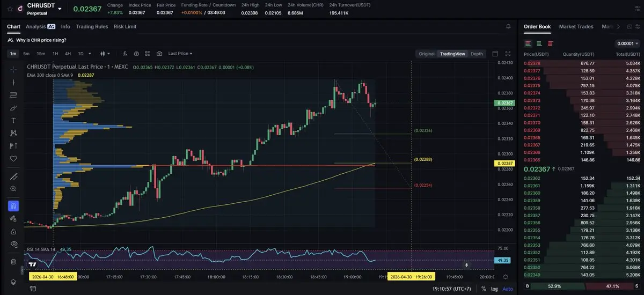Click the heart favorites icon in drawing toolbar
Screen dimensions: 644x295
pyautogui.click(x=13, y=159)
